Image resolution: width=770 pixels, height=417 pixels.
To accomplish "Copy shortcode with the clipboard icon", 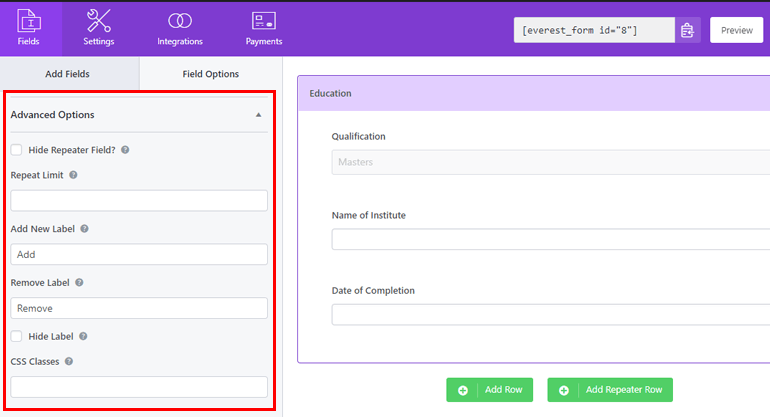I will 688,30.
